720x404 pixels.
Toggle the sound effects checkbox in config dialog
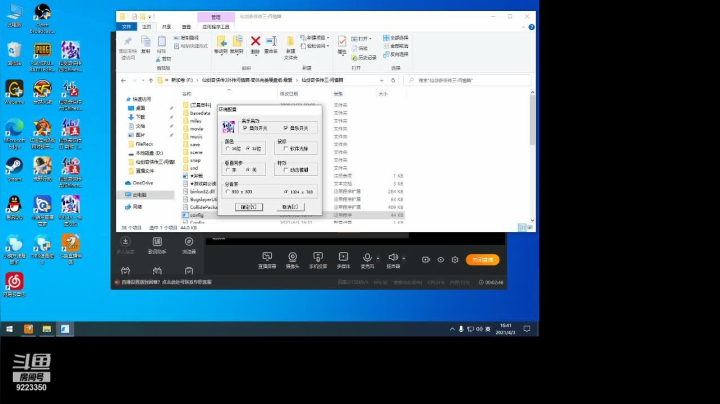point(245,128)
